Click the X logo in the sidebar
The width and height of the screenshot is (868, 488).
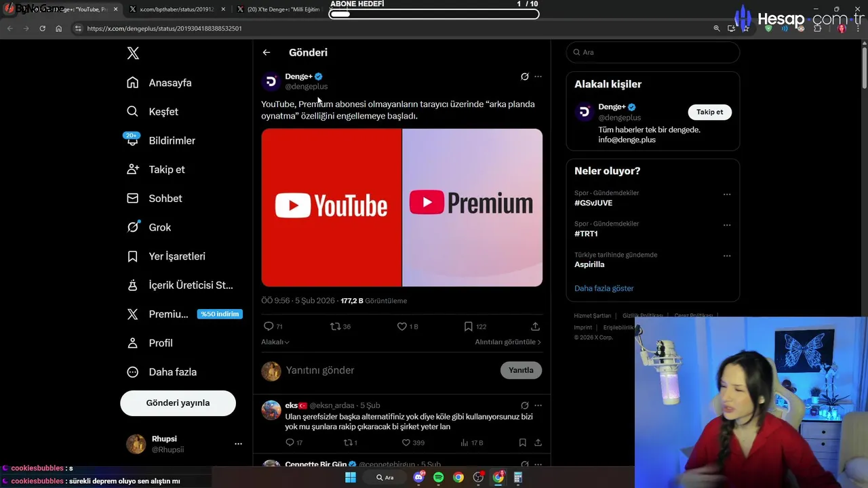point(133,54)
